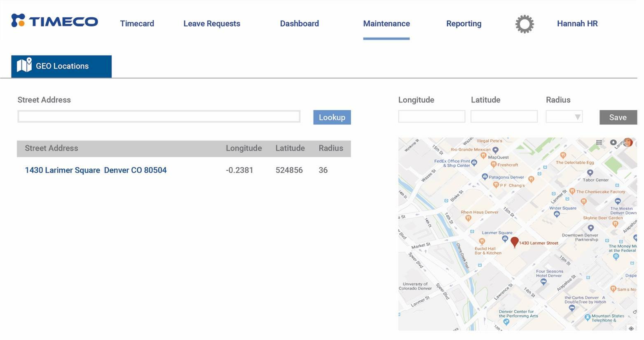Click the restaurant icon for The Cheesecake Factory
Viewport: 644px width, 340px height.
572,191
